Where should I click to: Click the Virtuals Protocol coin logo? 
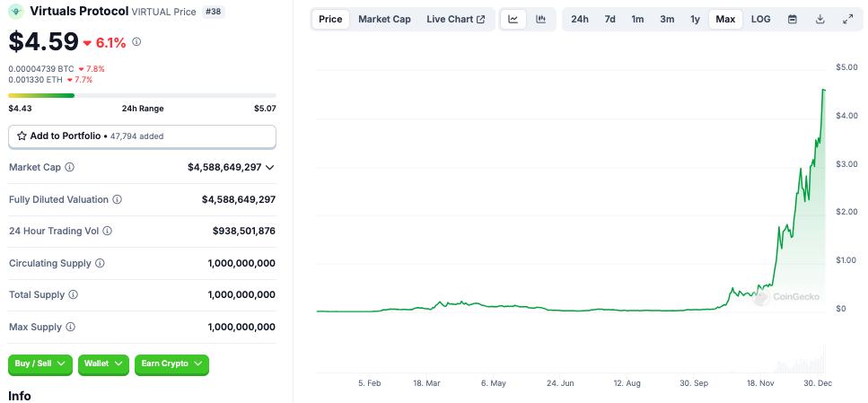[x=16, y=11]
